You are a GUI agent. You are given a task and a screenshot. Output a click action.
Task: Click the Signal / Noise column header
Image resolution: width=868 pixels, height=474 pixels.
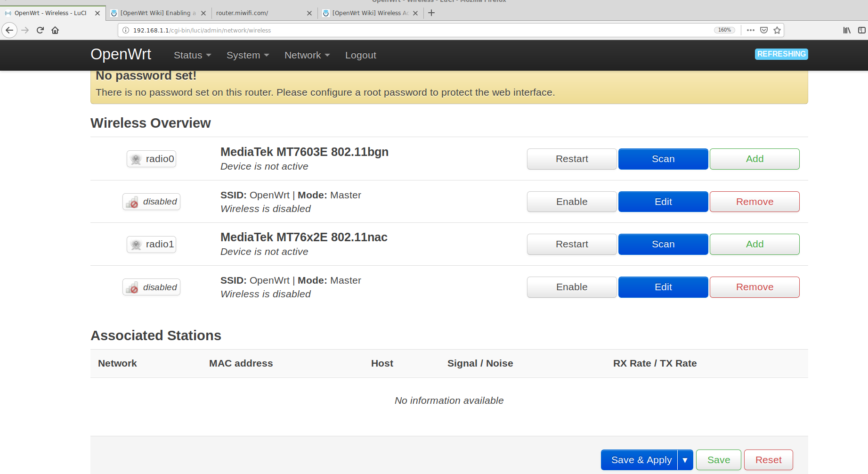point(480,363)
